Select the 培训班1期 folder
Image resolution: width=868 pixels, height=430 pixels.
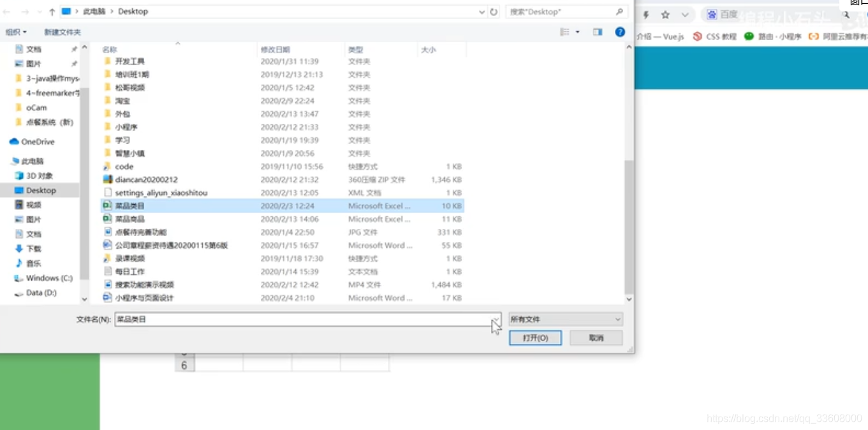132,75
